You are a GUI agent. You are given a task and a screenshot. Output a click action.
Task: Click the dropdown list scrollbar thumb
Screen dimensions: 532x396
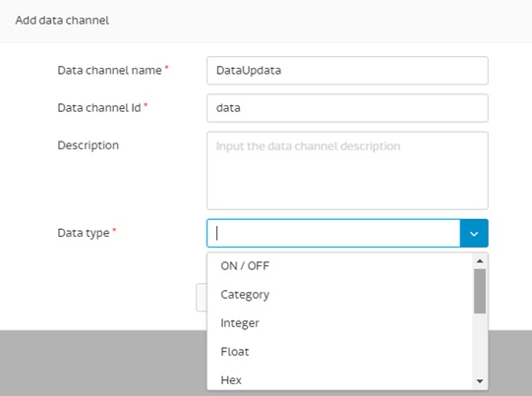click(x=480, y=291)
